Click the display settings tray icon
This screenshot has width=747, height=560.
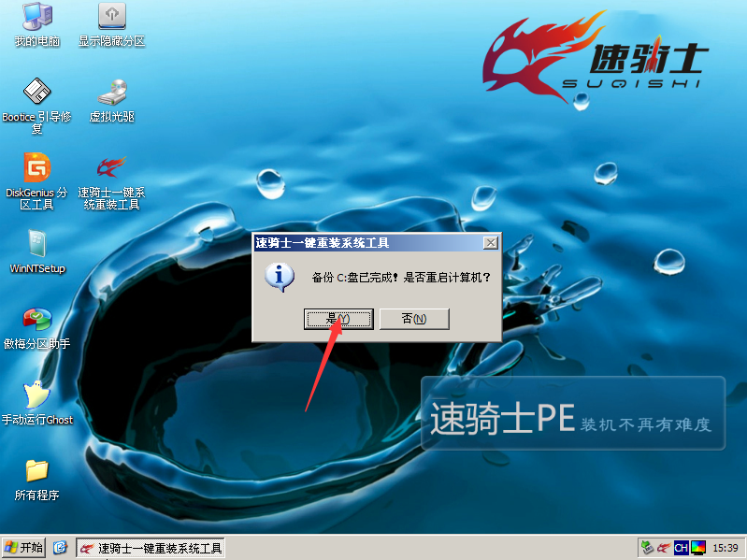pyautogui.click(x=698, y=548)
